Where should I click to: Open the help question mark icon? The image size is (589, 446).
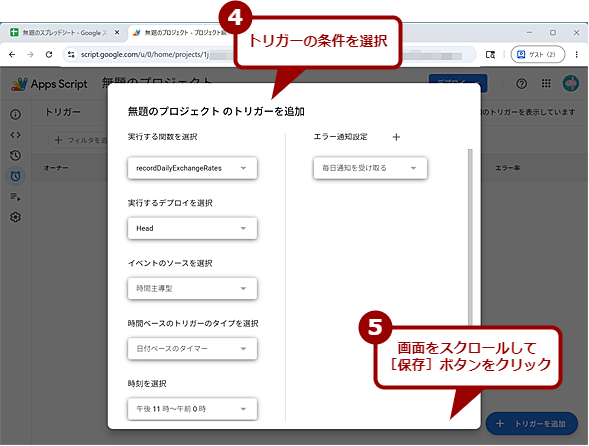(521, 83)
